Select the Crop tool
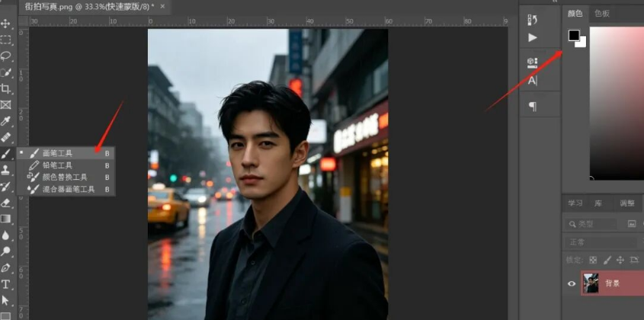 pyautogui.click(x=5, y=88)
